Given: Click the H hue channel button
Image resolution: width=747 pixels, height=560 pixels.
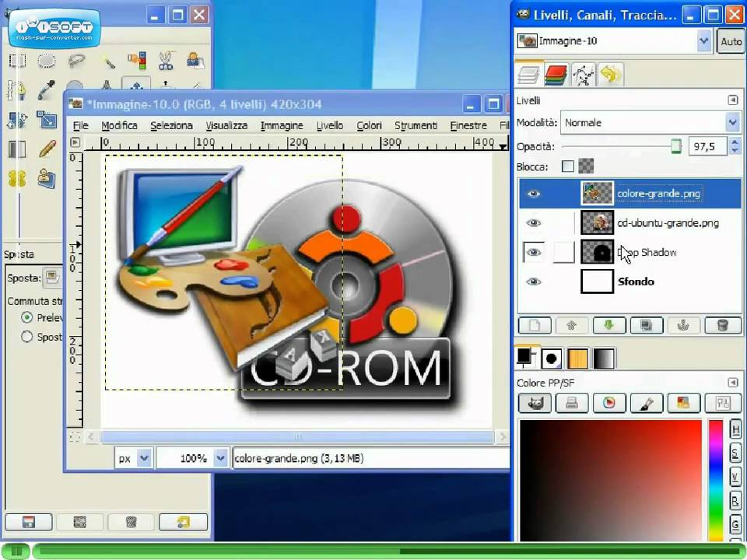Looking at the screenshot, I should click(735, 430).
